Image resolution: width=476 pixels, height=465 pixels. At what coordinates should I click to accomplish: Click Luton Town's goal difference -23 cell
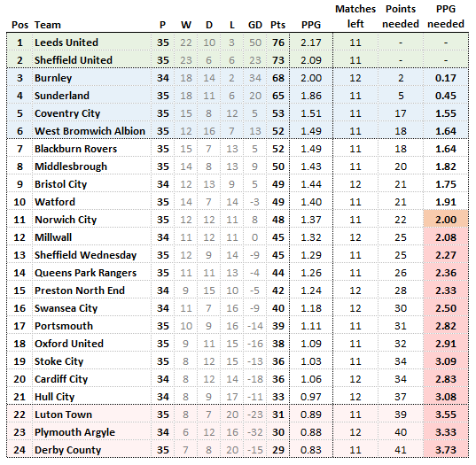(x=254, y=415)
